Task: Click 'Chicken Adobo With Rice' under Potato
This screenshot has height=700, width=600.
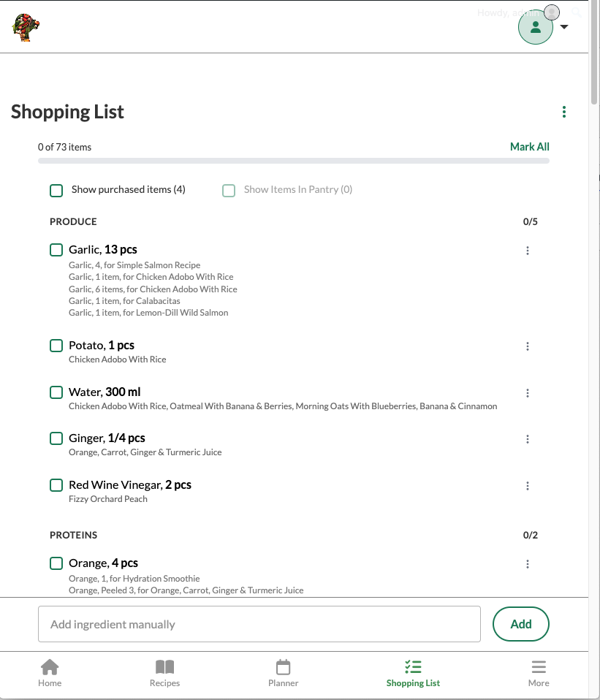Action: (x=118, y=359)
